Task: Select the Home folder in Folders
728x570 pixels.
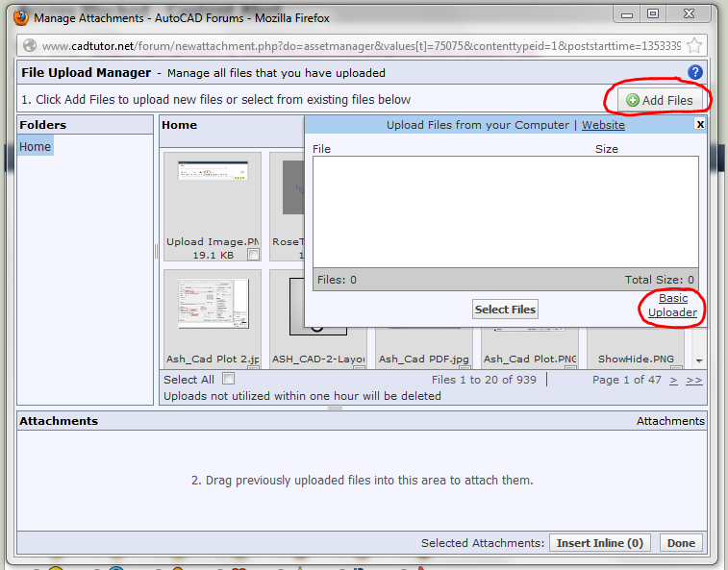Action: point(36,147)
